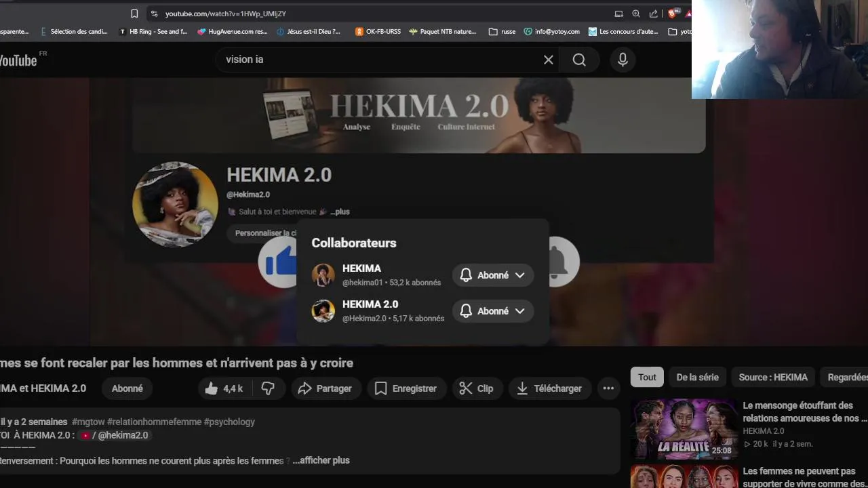Click the blue thumbs-up graphic in video
The height and width of the screenshot is (488, 868).
[x=278, y=262]
